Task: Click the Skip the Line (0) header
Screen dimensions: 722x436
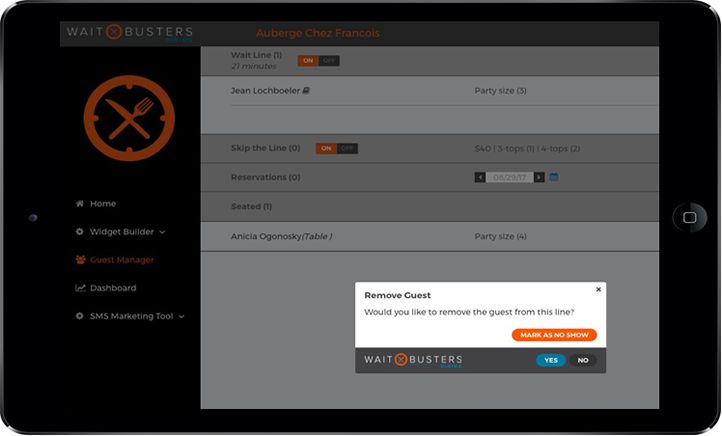Action: click(x=266, y=148)
